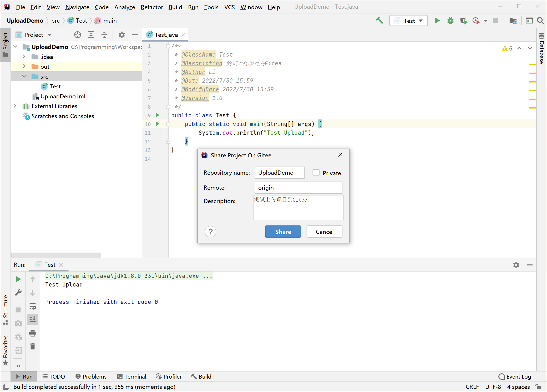Click the Description text area
547x392 pixels.
click(298, 207)
